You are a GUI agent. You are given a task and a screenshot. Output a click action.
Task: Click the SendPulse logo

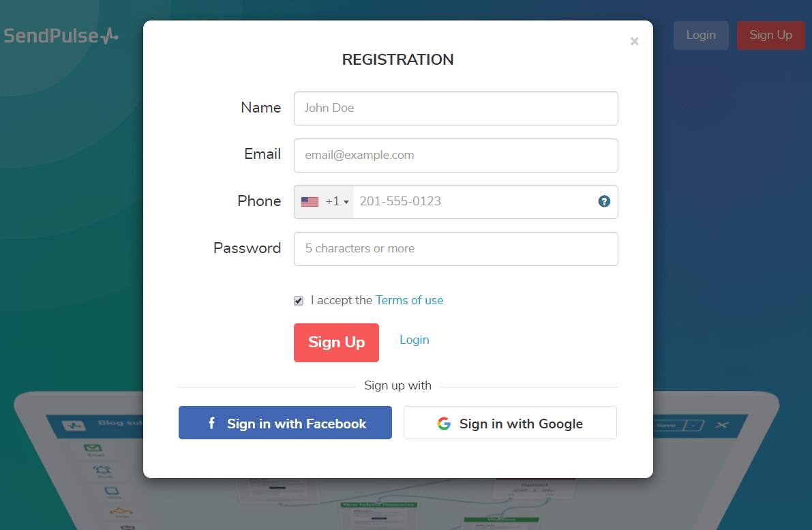coord(61,35)
